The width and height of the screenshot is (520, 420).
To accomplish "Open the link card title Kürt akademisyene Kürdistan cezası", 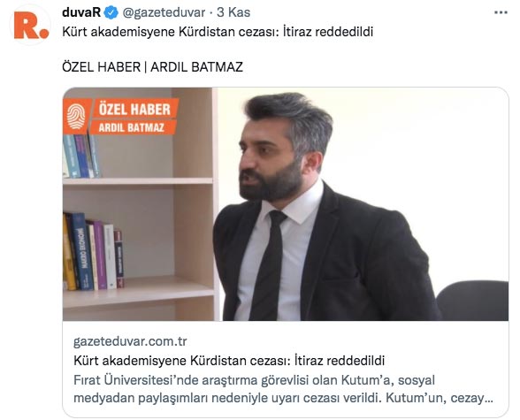I will (x=229, y=361).
